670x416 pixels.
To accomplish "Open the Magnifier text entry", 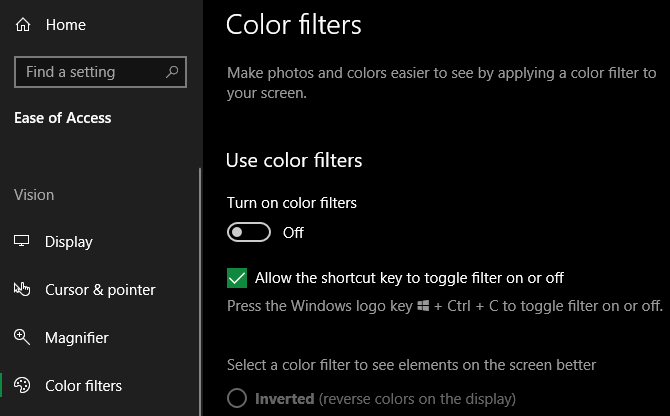I will (x=77, y=338).
